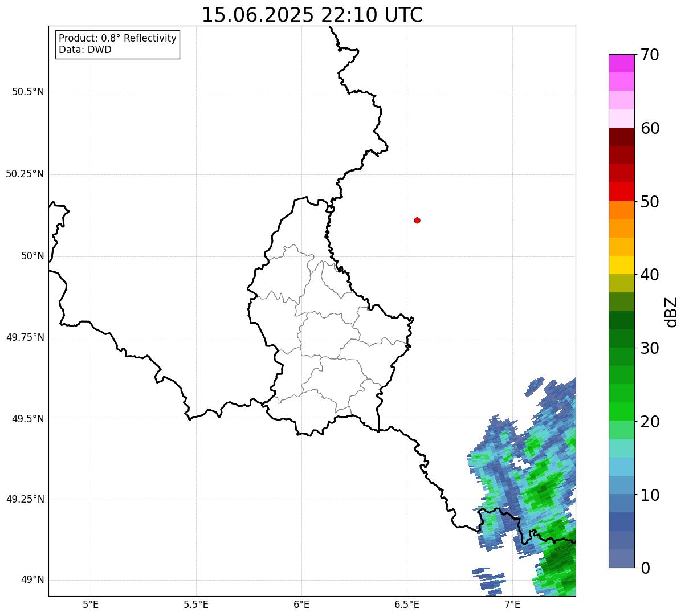This screenshot has height=616, width=685.
Task: Click the yellow colorbar segment above 40
Action: (x=622, y=265)
